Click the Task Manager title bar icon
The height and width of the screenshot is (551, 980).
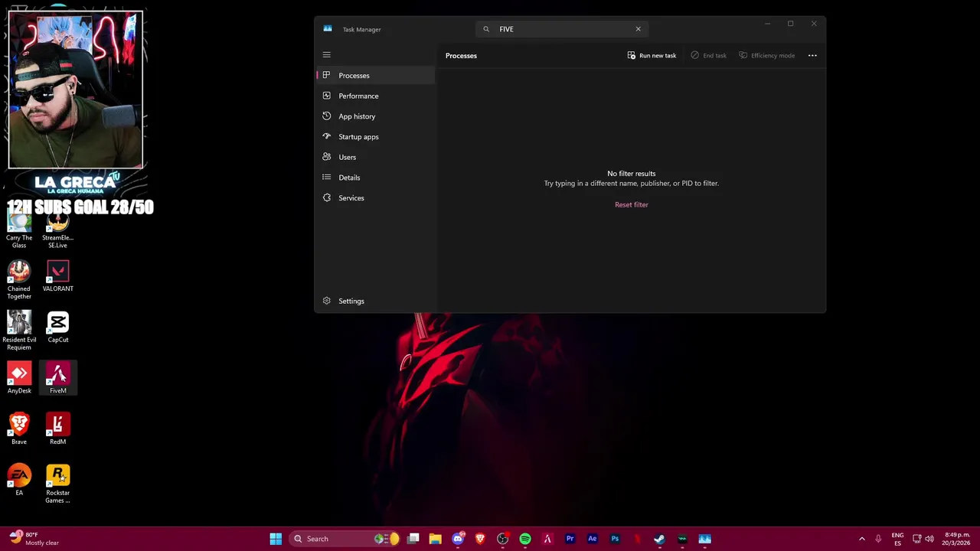tap(328, 29)
